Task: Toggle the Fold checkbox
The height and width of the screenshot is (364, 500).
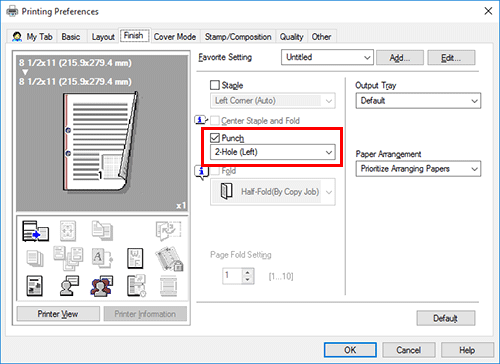Action: 215,171
